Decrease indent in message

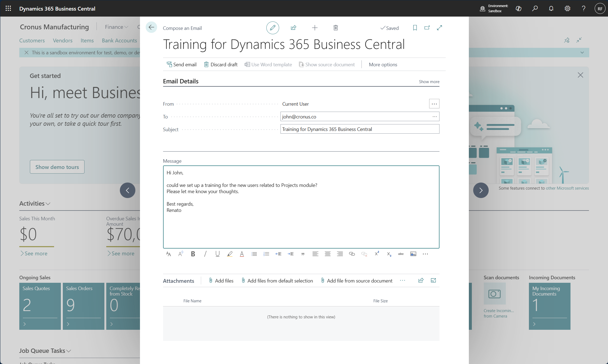click(279, 254)
